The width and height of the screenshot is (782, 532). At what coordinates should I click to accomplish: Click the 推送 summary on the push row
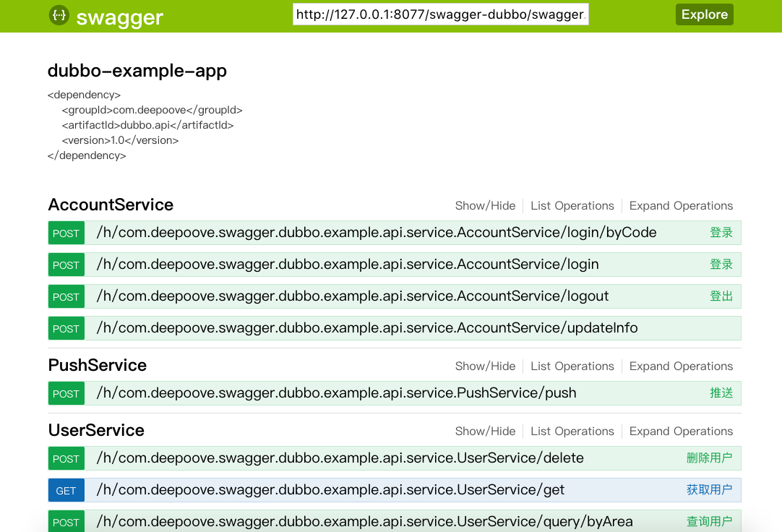click(x=721, y=393)
